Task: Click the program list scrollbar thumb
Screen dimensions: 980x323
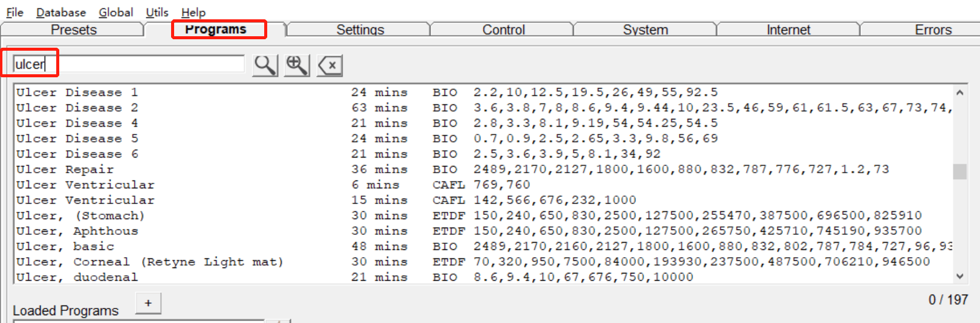Action: 959,171
